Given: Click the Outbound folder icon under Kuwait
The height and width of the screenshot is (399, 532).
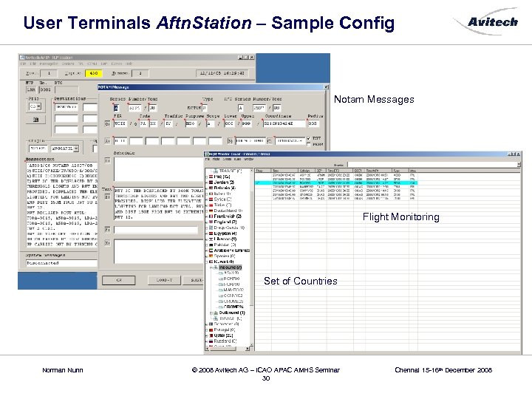Looking at the screenshot, I should coord(216,313).
